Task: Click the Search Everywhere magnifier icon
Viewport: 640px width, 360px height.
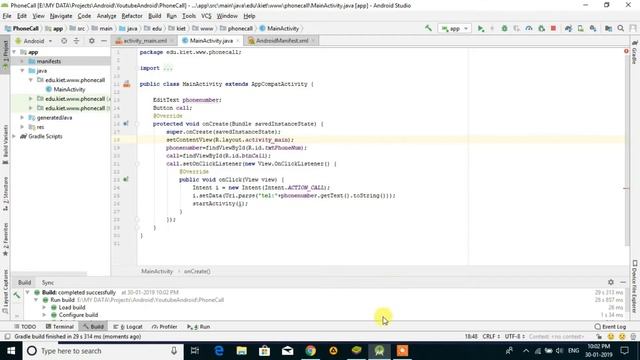Action: [621, 28]
